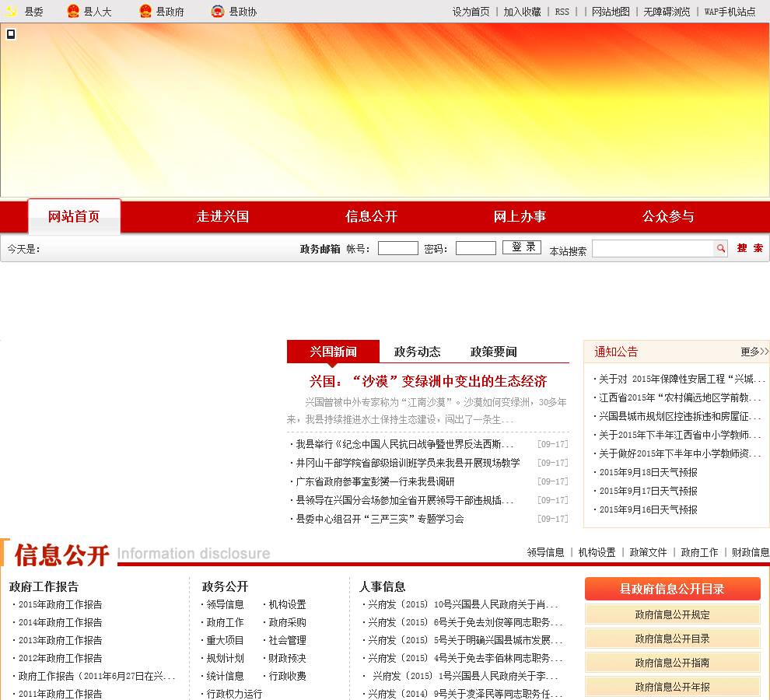Open 网站地图 in the top bar

(x=611, y=12)
